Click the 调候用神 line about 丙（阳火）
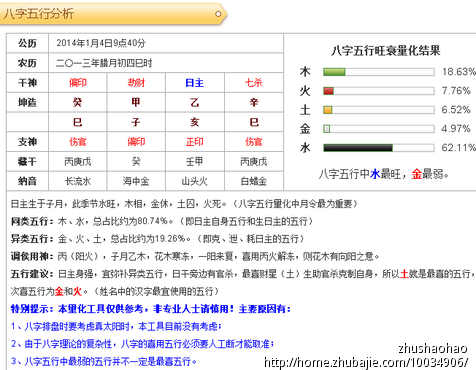The width and height of the screenshot is (476, 370). coord(195,257)
